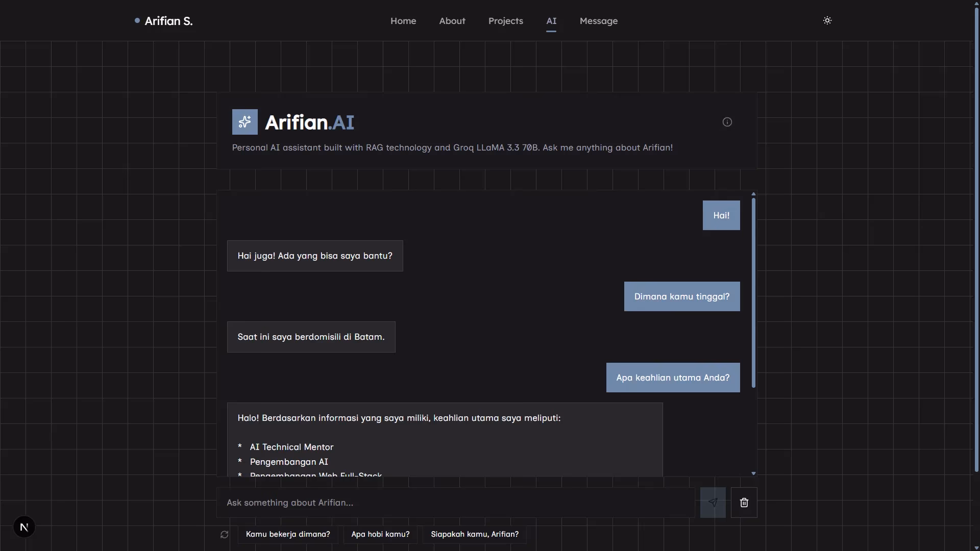Open the info icon on the Arifian.AI card
This screenshot has width=980, height=551.
click(x=727, y=121)
